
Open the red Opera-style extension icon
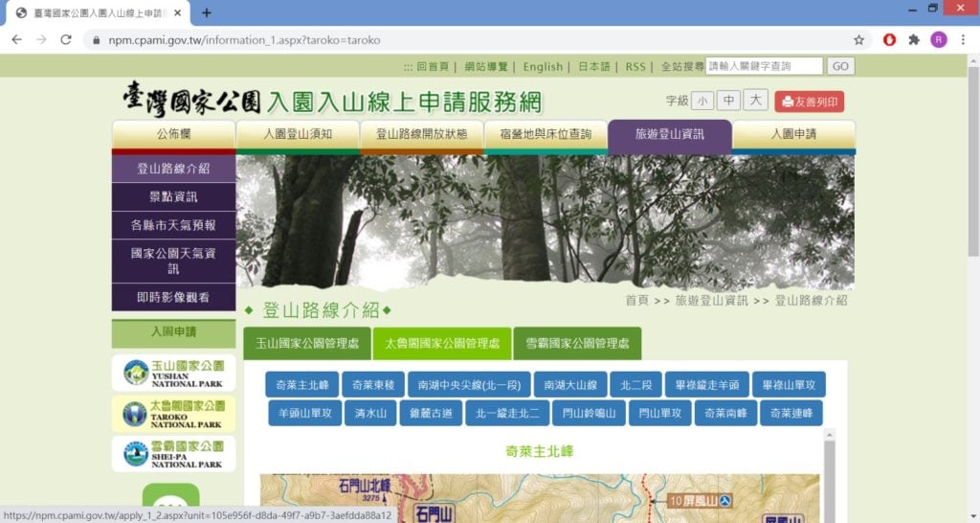(x=889, y=39)
